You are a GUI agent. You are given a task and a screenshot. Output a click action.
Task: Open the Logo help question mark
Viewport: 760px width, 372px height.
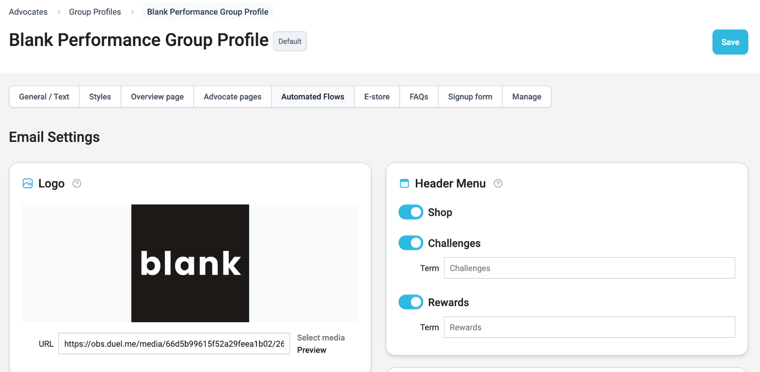[77, 183]
